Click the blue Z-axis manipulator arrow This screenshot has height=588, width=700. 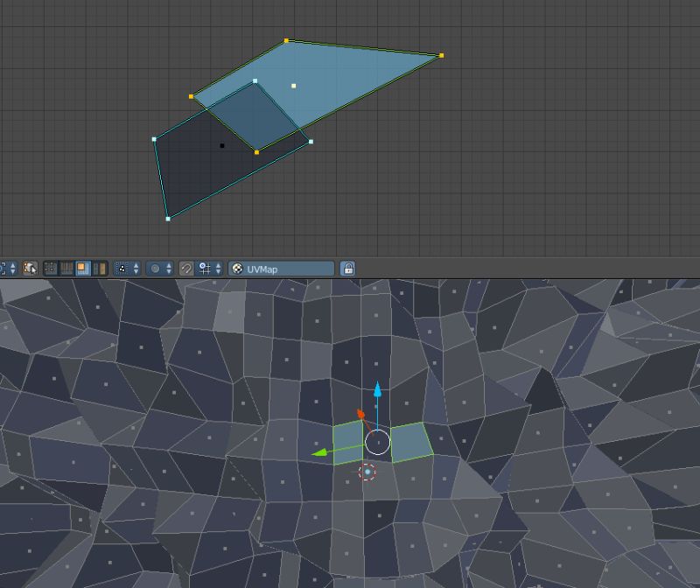pyautogui.click(x=378, y=389)
